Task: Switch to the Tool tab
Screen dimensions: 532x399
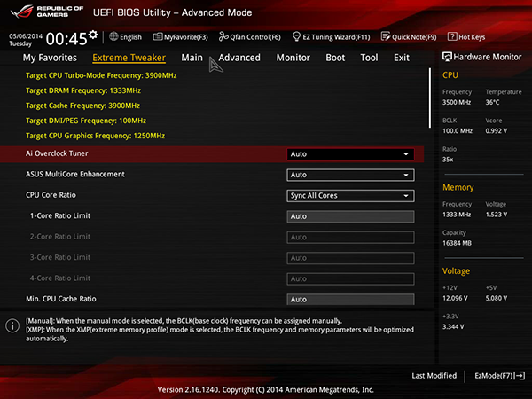Action: [x=369, y=58]
